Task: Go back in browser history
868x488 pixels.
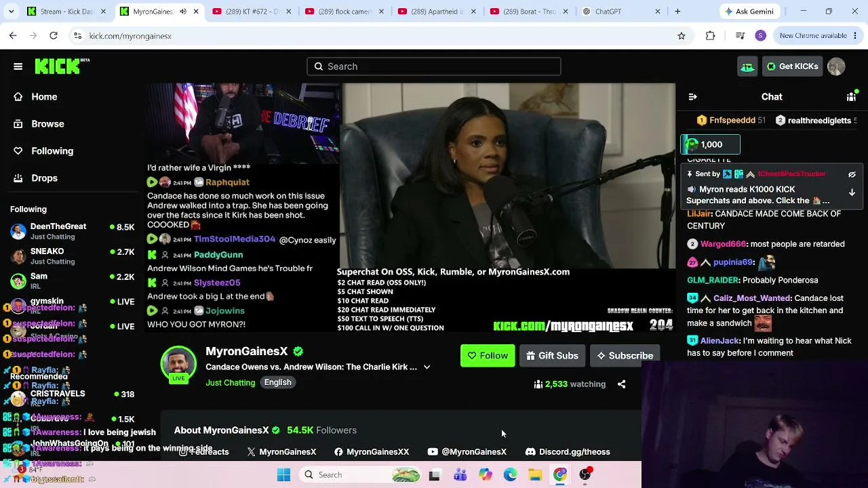Action: coord(13,36)
